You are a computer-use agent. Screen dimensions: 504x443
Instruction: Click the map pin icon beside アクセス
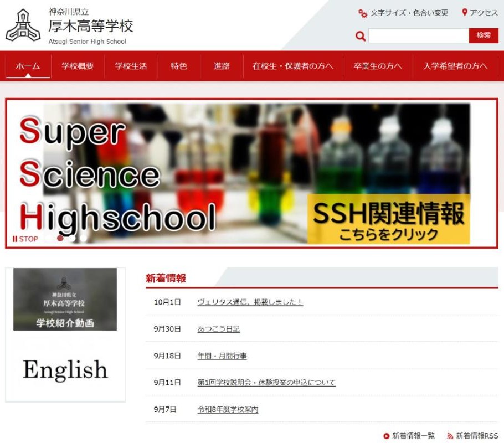tap(464, 13)
